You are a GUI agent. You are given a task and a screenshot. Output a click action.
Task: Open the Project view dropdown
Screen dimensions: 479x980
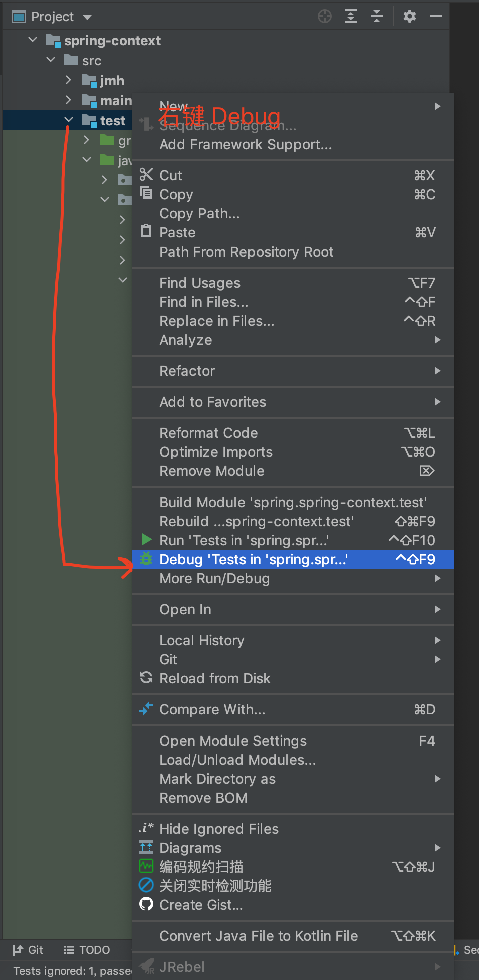(87, 17)
